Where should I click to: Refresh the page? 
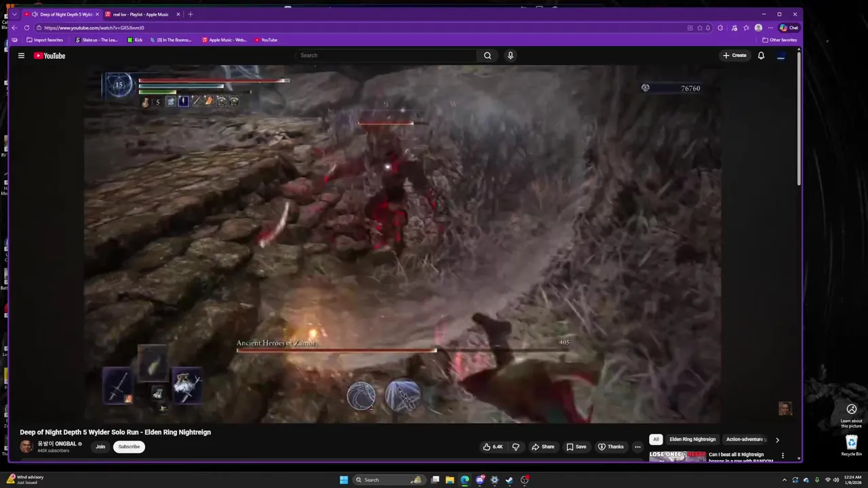pos(26,28)
